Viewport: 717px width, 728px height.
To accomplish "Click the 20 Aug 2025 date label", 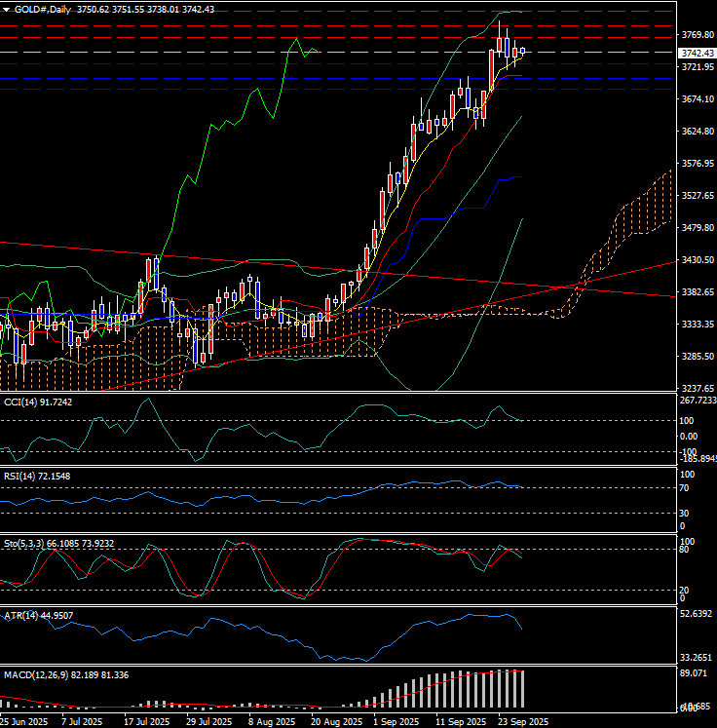I will click(x=336, y=722).
